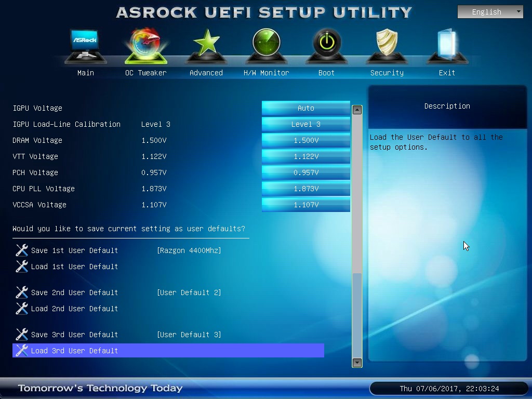Select the OC Tweaker gauge icon
Image resolution: width=532 pixels, height=399 pixels.
pyautogui.click(x=146, y=46)
